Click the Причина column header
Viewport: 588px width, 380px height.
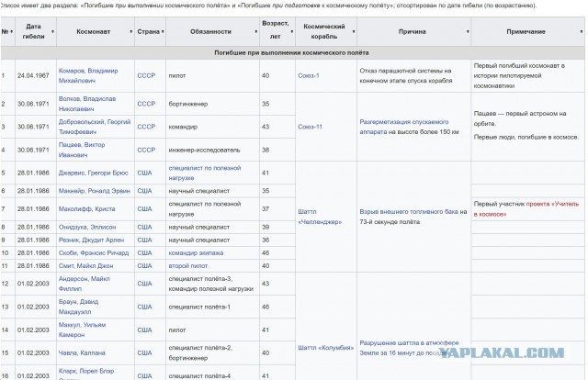coord(413,32)
